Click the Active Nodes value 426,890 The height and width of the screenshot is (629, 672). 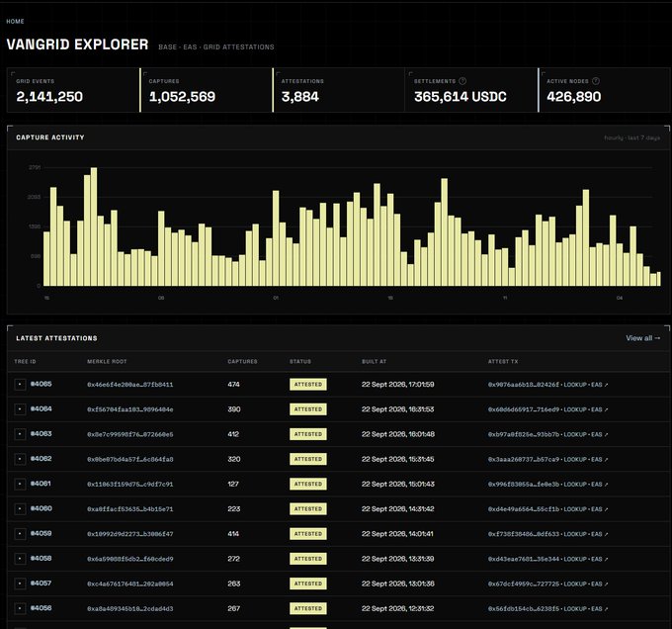574,97
